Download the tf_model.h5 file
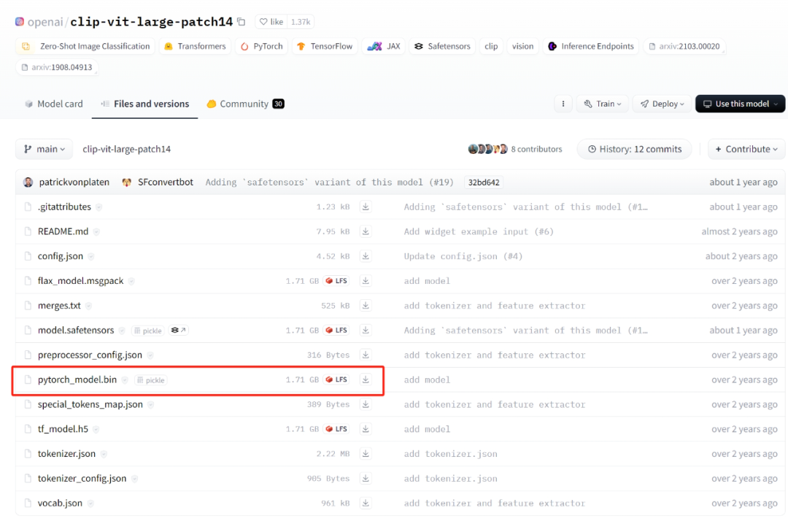 point(366,429)
